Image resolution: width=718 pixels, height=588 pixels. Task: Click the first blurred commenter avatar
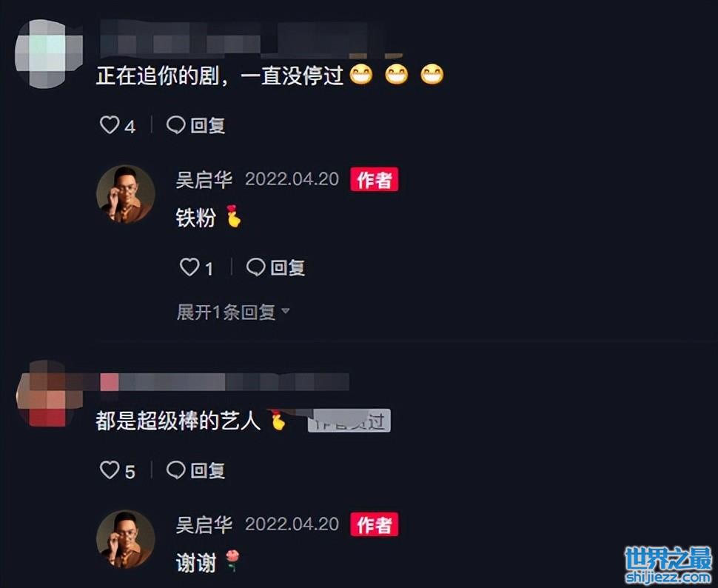[x=48, y=53]
